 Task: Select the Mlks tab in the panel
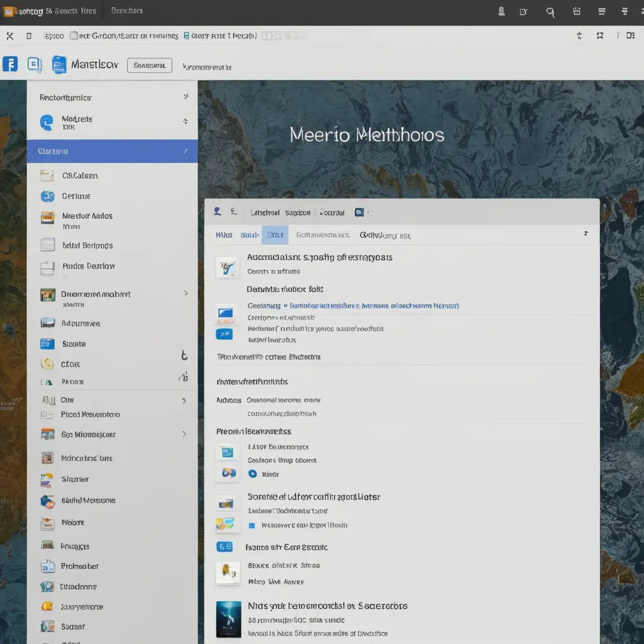pyautogui.click(x=224, y=235)
